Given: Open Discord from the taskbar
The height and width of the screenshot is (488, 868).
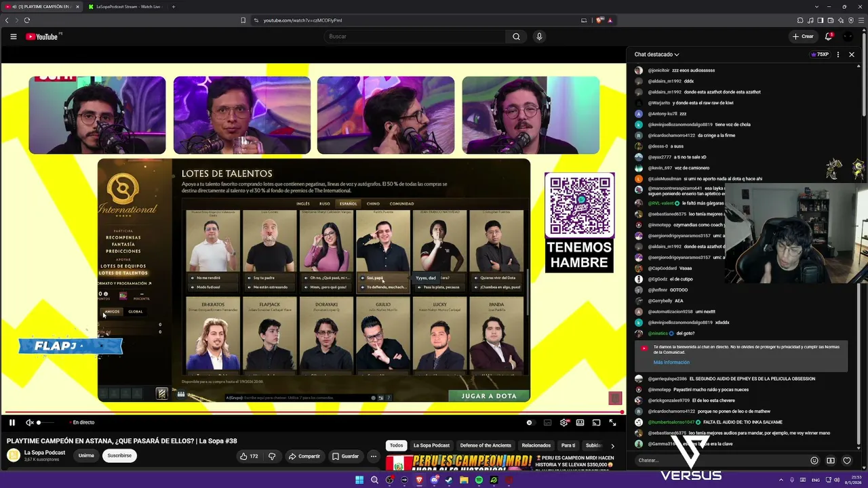Looking at the screenshot, I should (x=434, y=480).
